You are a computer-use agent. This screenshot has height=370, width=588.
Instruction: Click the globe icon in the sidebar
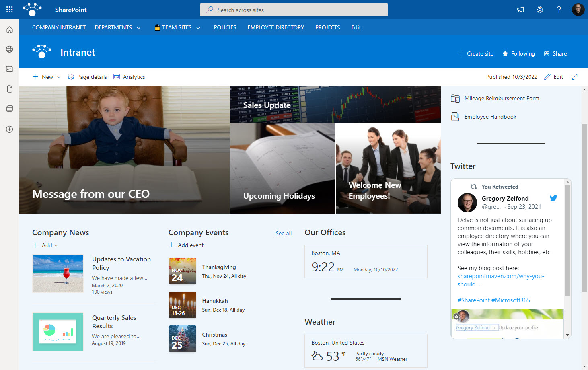[x=9, y=49]
